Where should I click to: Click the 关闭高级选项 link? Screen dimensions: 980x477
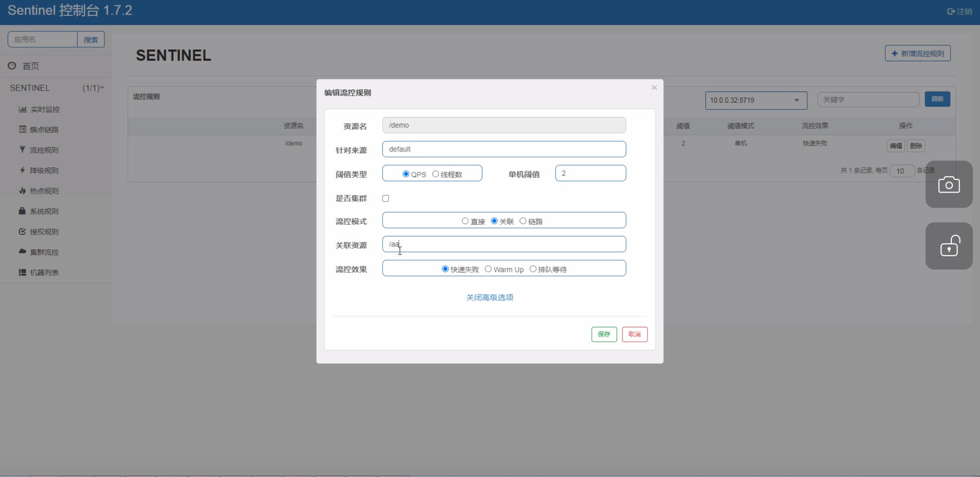tap(490, 297)
